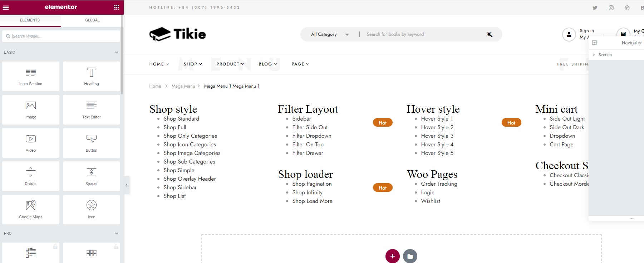Open the Elementor hamburger menu

(x=6, y=7)
